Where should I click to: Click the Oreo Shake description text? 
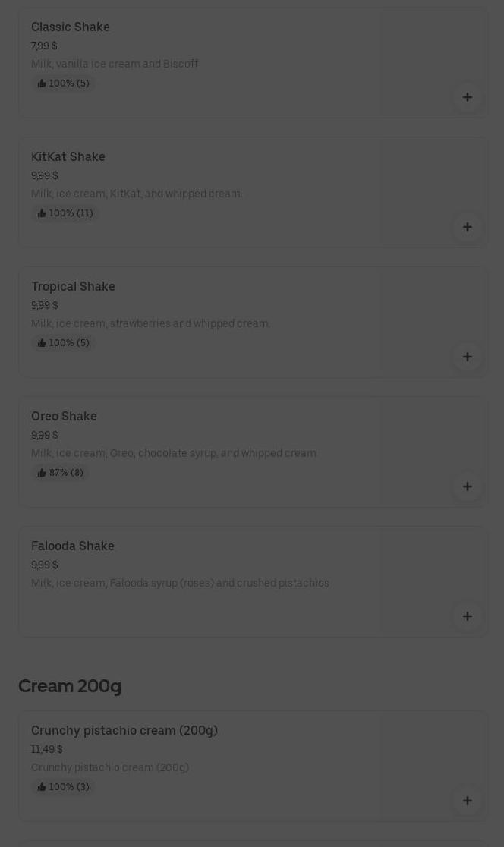(x=175, y=453)
